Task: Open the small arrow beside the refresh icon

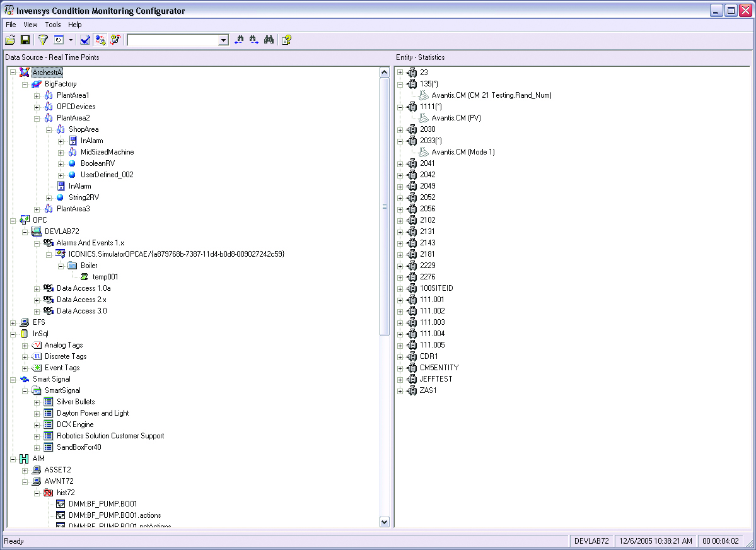Action: (71, 40)
